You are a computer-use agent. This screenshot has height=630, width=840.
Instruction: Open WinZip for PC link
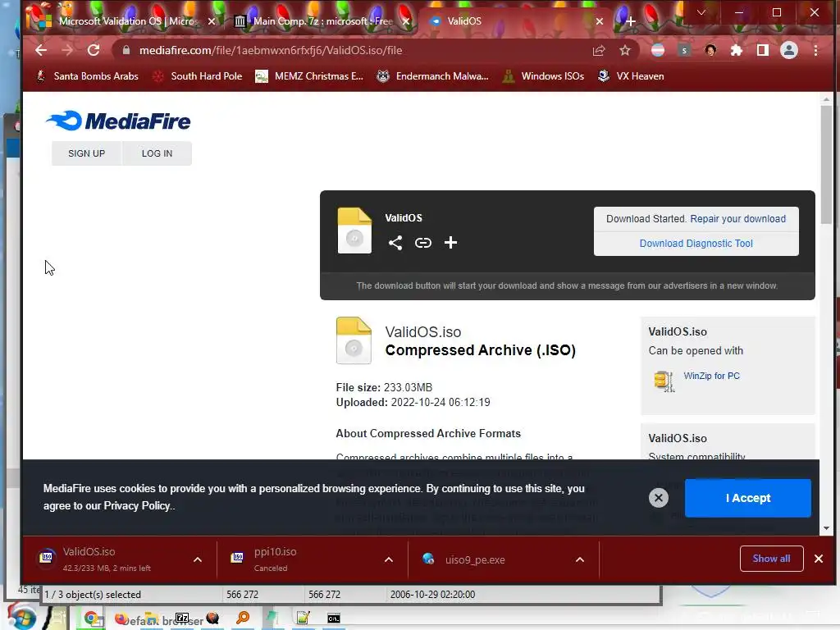(711, 376)
